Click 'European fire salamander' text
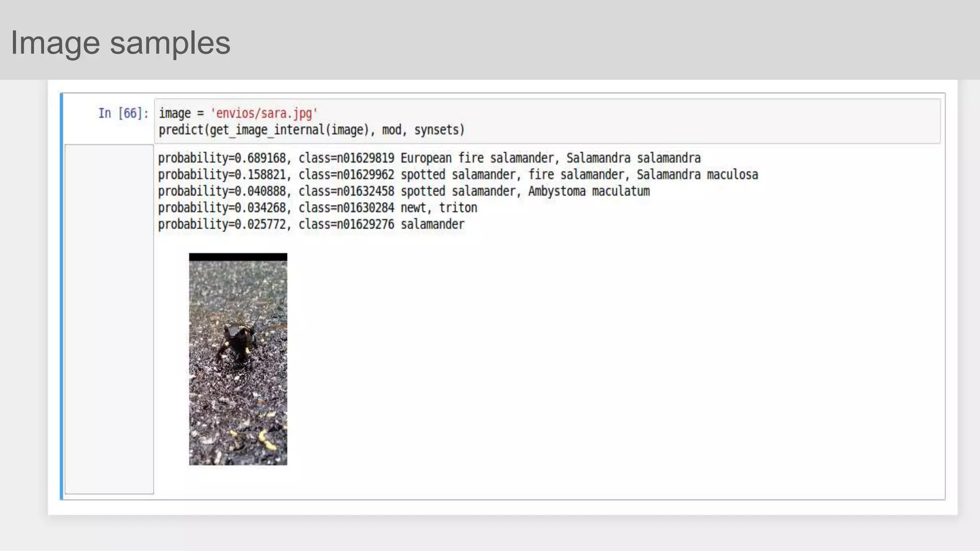Screen dimensions: 980x551 tap(477, 158)
